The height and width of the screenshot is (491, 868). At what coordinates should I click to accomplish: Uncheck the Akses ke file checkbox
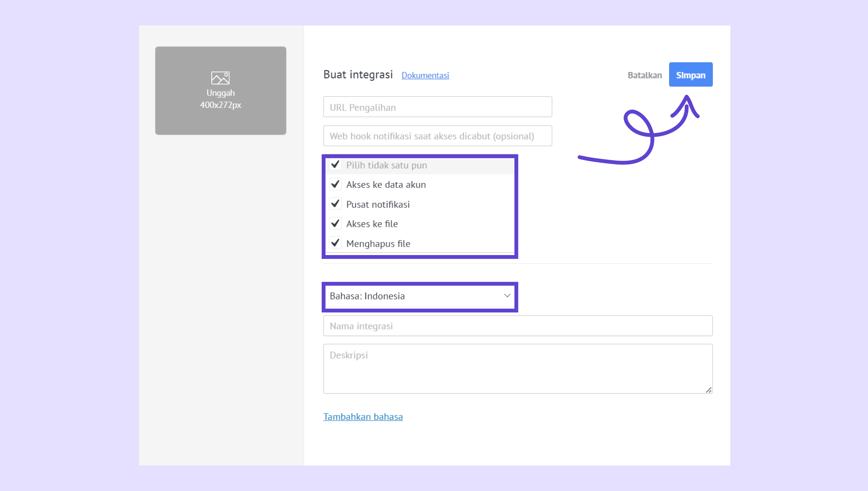(335, 223)
